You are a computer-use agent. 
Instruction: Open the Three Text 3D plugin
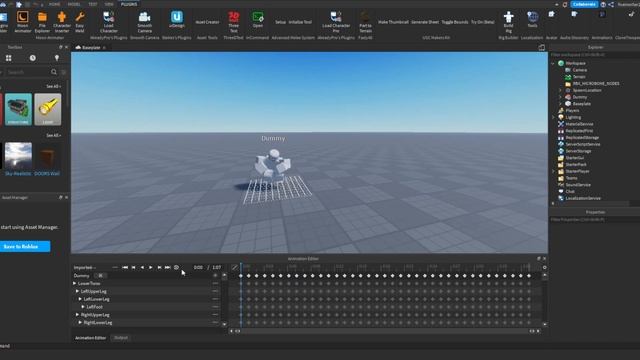[x=233, y=22]
